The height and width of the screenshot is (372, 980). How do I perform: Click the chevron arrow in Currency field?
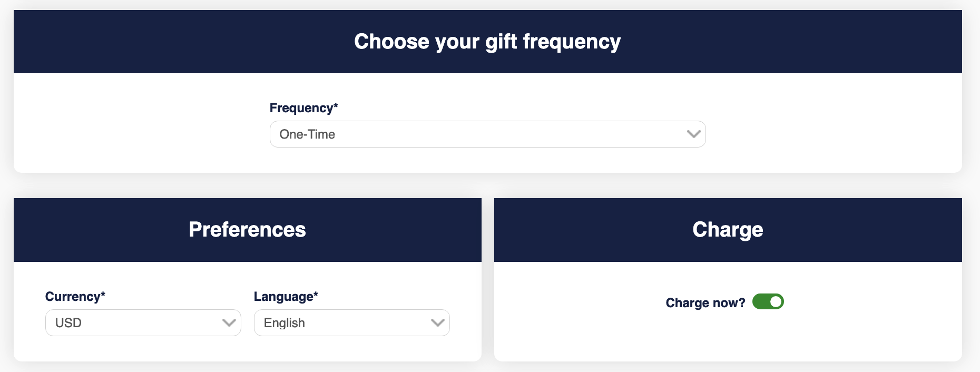(229, 323)
